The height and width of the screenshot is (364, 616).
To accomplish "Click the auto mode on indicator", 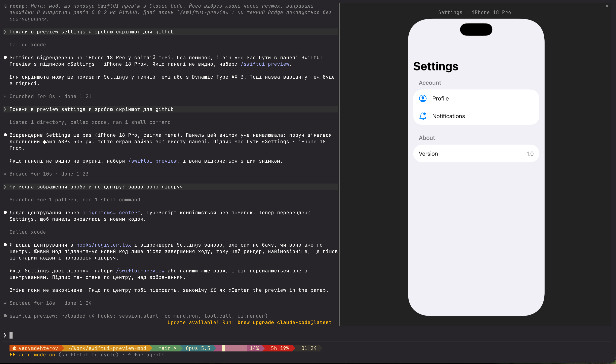I will tap(37, 355).
